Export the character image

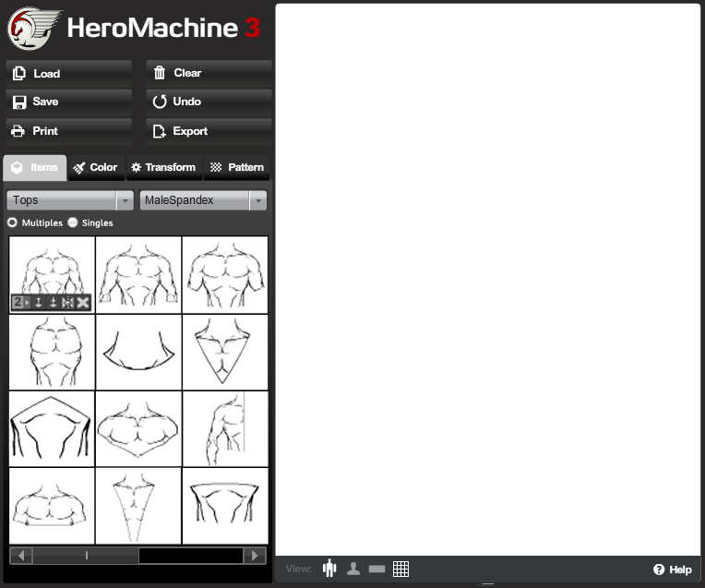[209, 131]
